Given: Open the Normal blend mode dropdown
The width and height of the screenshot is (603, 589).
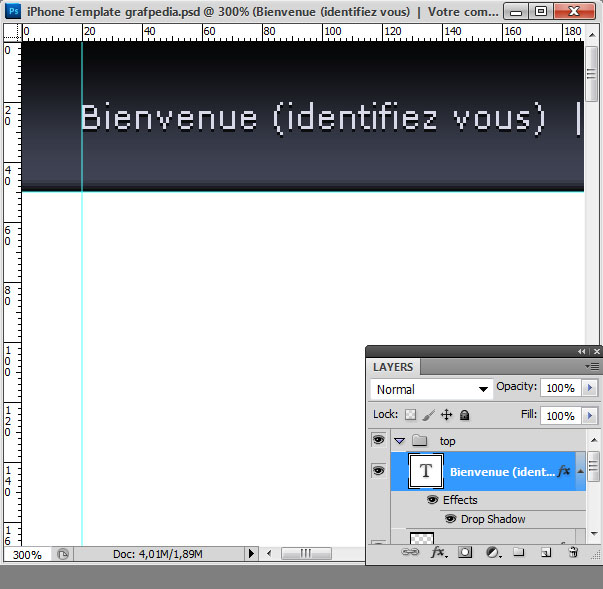Looking at the screenshot, I should click(431, 389).
